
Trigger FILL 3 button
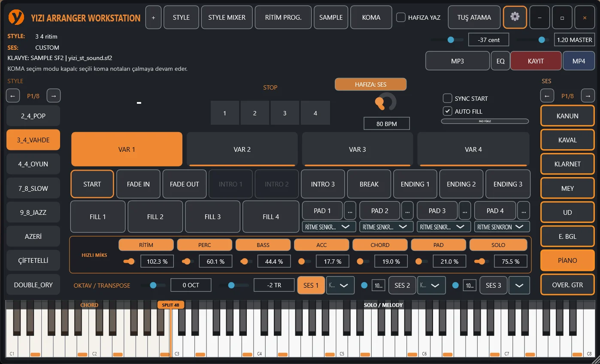(x=212, y=217)
